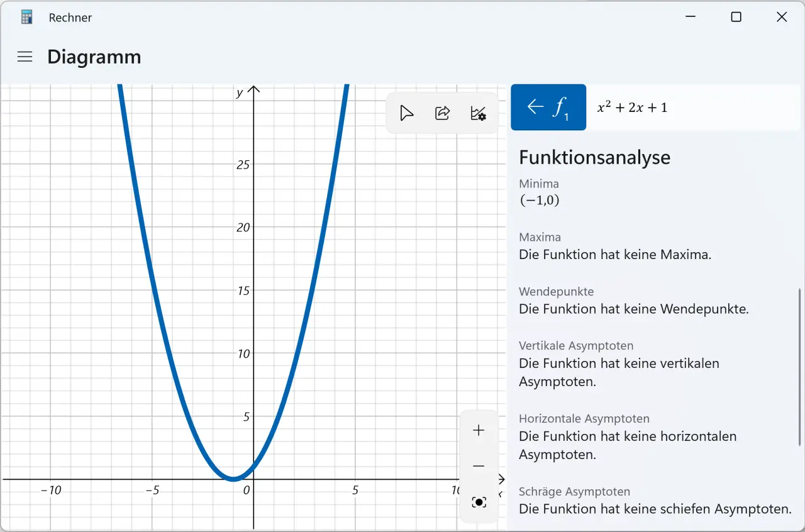Click the Funktionsanalyse heading
The image size is (805, 532).
click(x=594, y=157)
